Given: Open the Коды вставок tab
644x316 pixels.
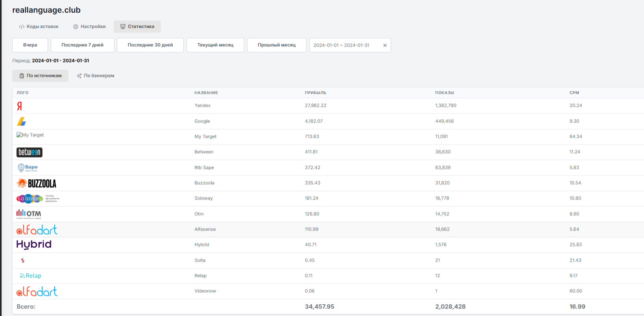Looking at the screenshot, I should pyautogui.click(x=39, y=27).
